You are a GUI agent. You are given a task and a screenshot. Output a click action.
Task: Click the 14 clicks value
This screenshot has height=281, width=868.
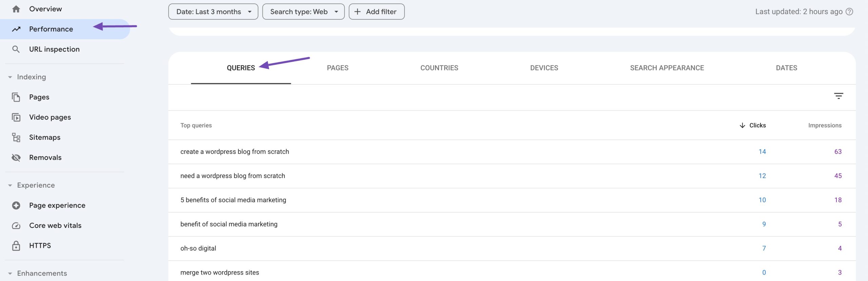pos(762,152)
